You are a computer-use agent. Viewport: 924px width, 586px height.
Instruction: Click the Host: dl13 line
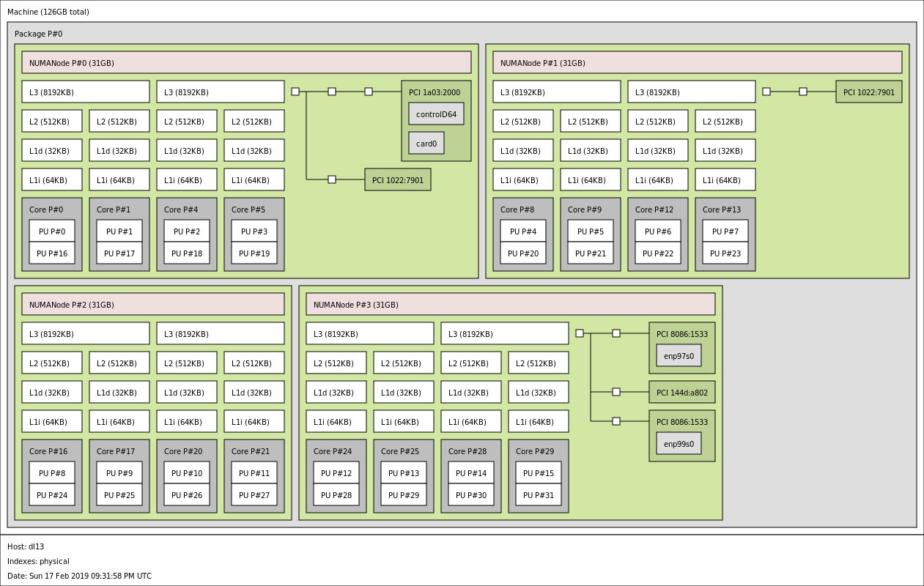pos(26,547)
